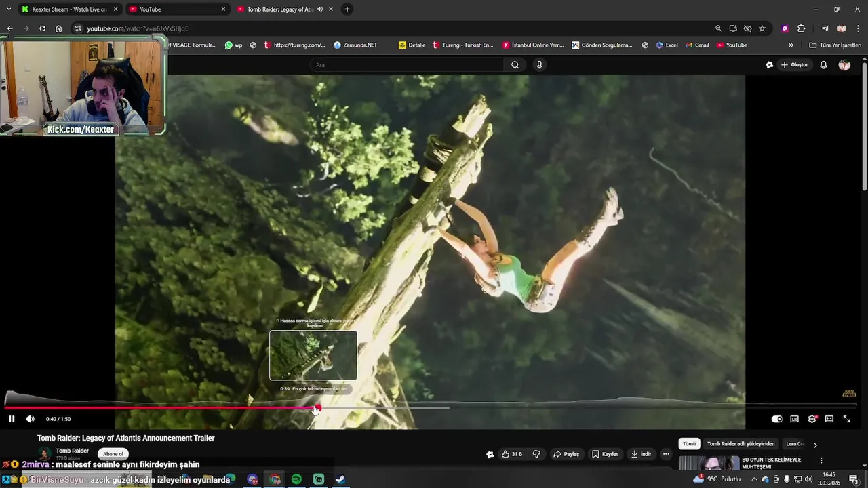Screen dimensions: 868x488
Task: Show hidden system tray icons
Action: 754,479
